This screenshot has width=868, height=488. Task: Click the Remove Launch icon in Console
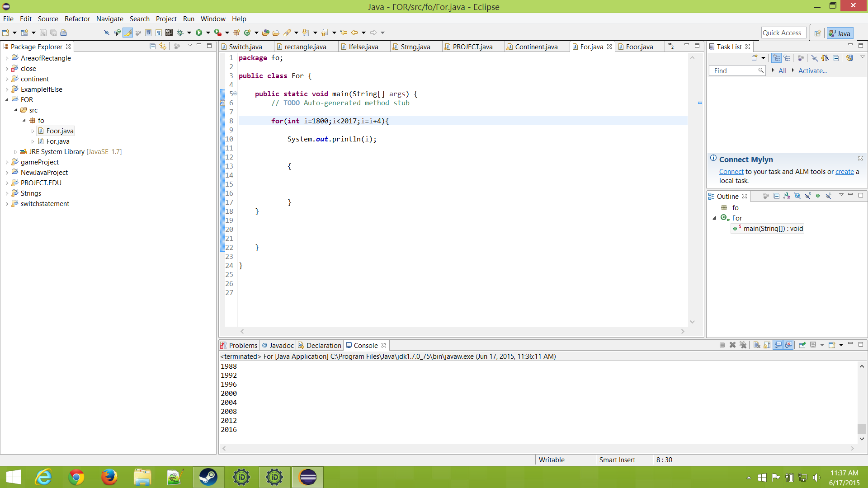732,345
